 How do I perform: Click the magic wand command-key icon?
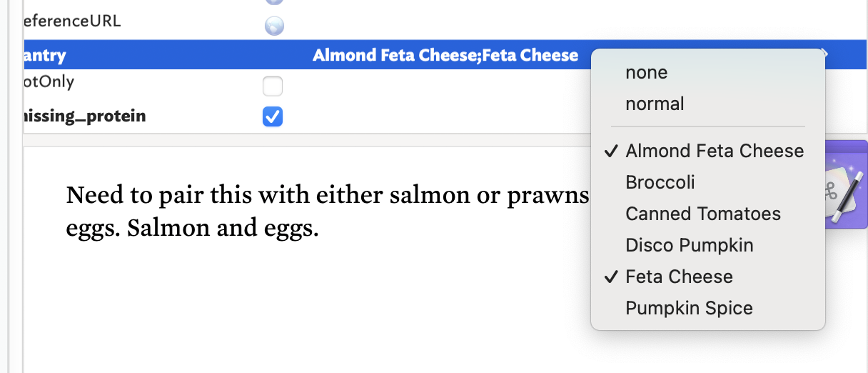pyautogui.click(x=845, y=185)
